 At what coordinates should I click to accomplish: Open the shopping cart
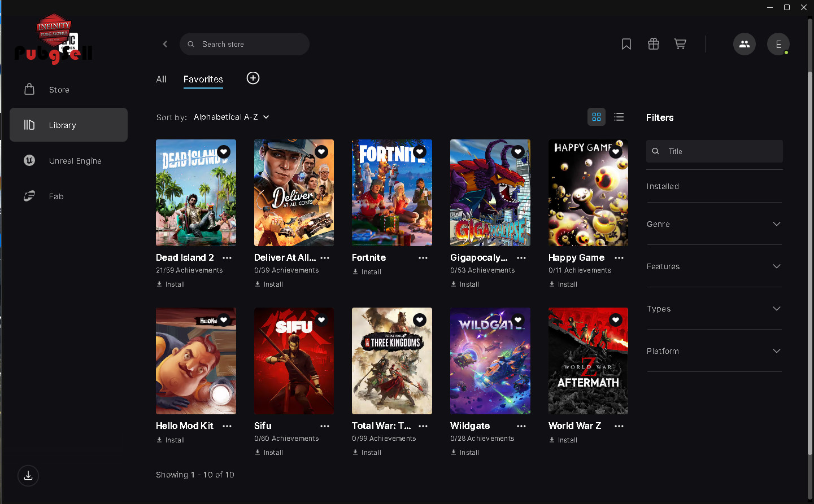680,44
